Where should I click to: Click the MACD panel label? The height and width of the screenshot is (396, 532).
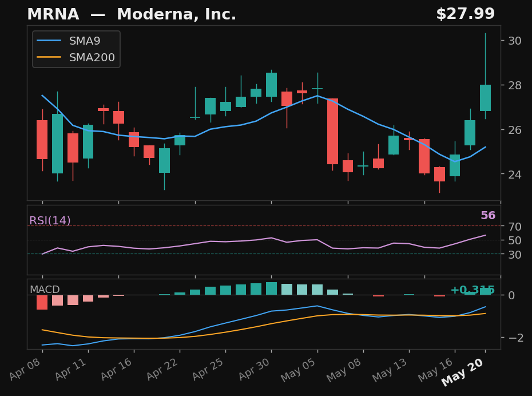pyautogui.click(x=45, y=290)
